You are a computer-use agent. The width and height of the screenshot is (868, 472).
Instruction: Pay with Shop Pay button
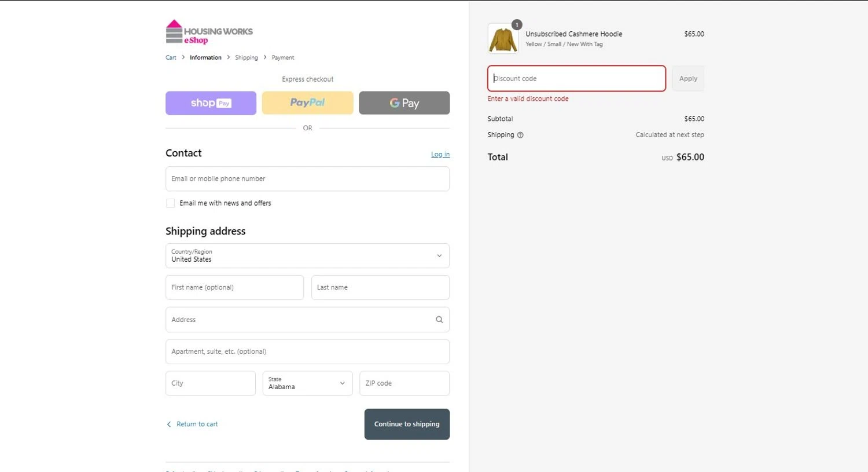point(211,103)
